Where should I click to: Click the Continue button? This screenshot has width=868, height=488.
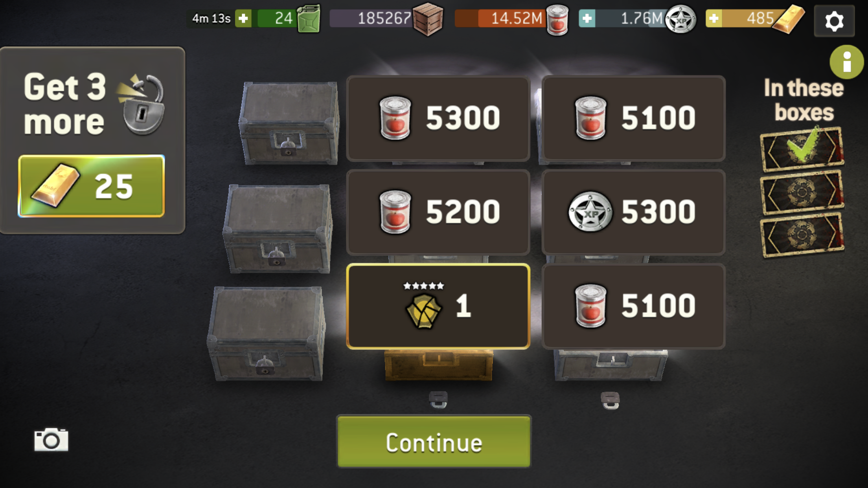(434, 442)
